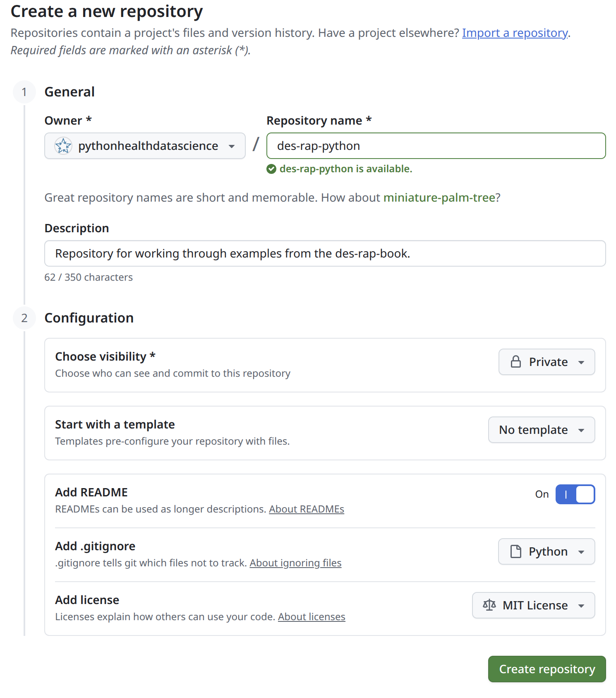Viewport: 616px width, 698px height.
Task: Open the About licenses link
Action: (312, 617)
